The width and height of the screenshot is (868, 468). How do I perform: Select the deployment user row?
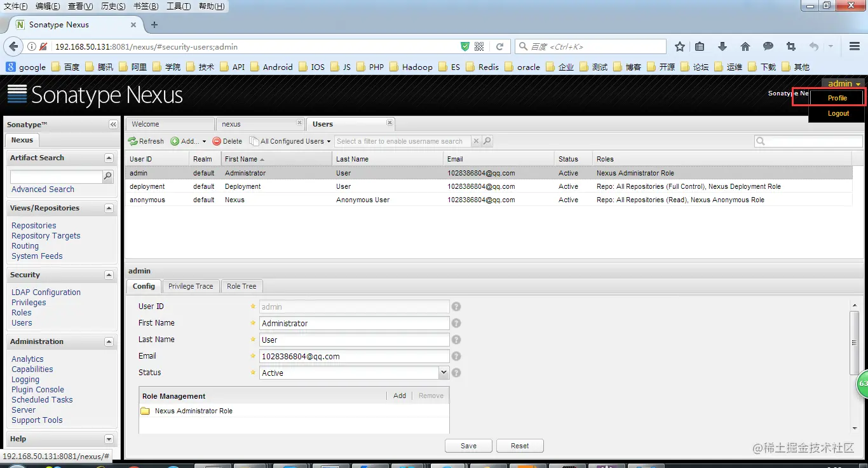click(489, 186)
